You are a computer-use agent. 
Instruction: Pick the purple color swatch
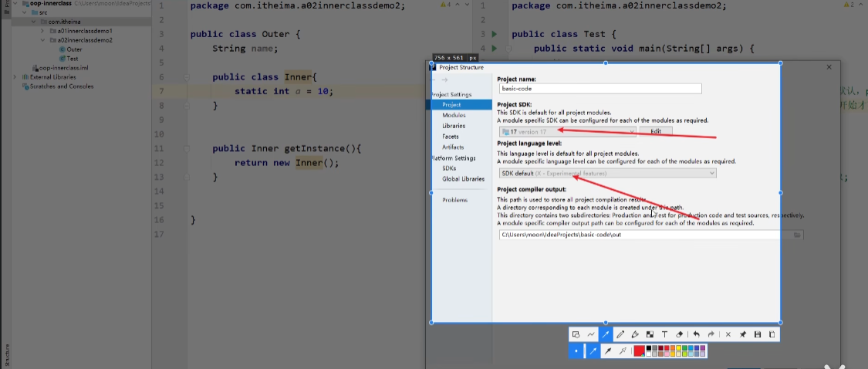pyautogui.click(x=702, y=348)
